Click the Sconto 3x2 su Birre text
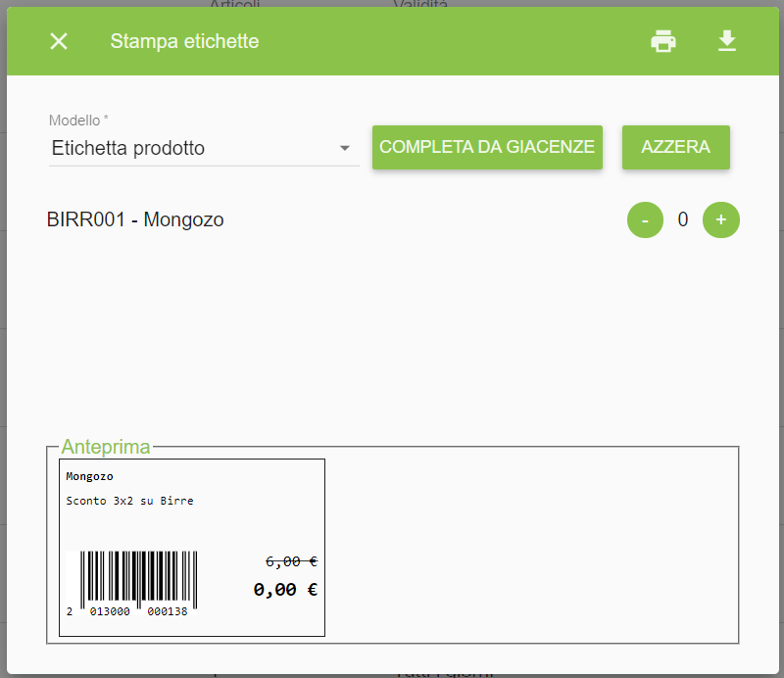This screenshot has height=678, width=784. point(129,501)
